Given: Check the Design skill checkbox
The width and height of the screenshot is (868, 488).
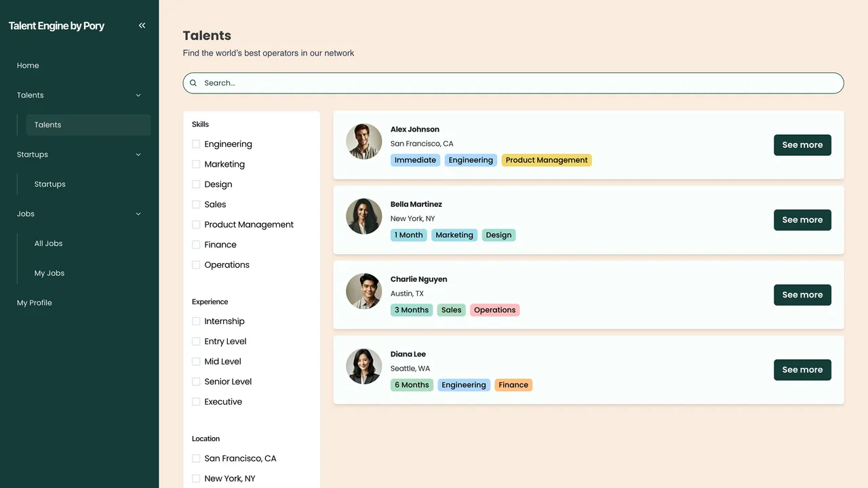Looking at the screenshot, I should point(196,184).
